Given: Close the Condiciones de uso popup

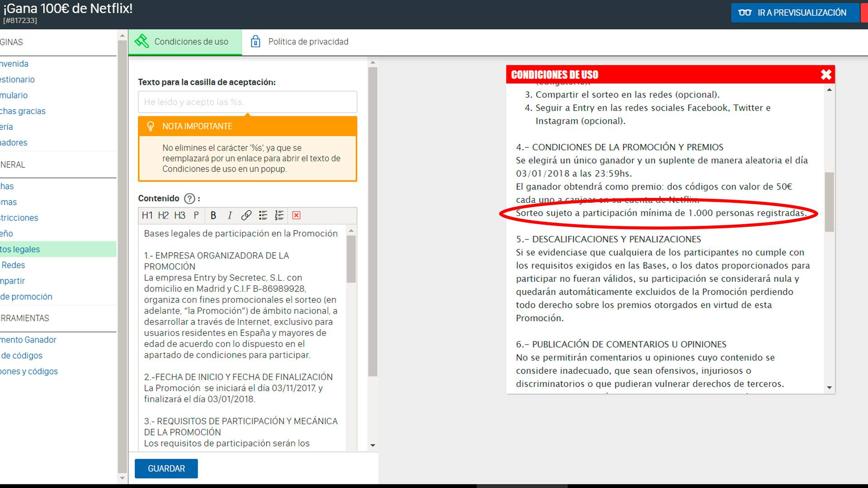Looking at the screenshot, I should (x=826, y=75).
